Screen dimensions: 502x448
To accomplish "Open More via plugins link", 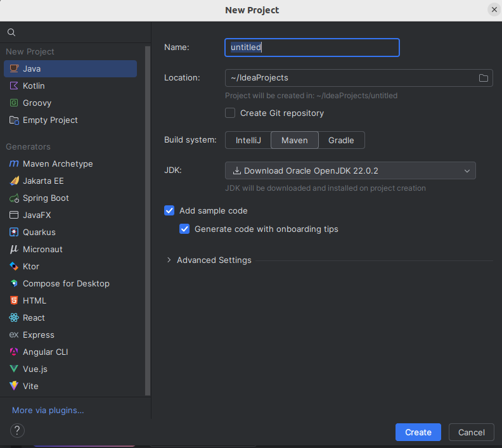I will 48,410.
